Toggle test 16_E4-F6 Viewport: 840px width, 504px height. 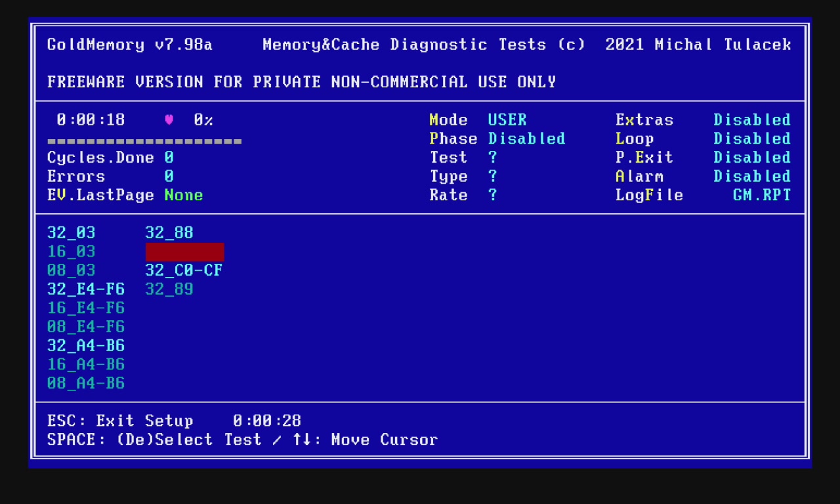point(85,308)
